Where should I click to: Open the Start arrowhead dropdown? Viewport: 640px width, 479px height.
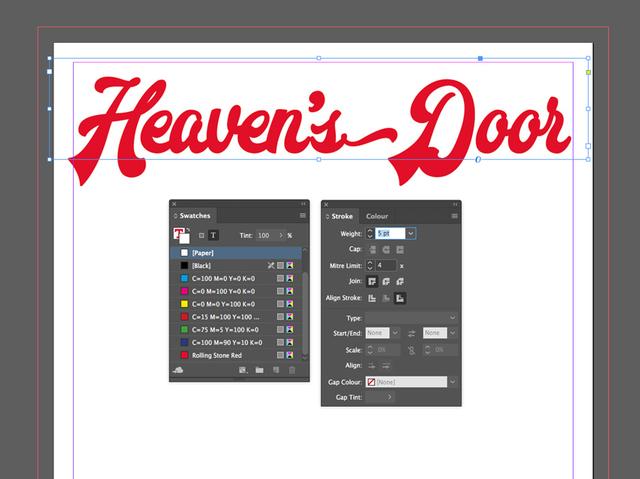point(395,333)
